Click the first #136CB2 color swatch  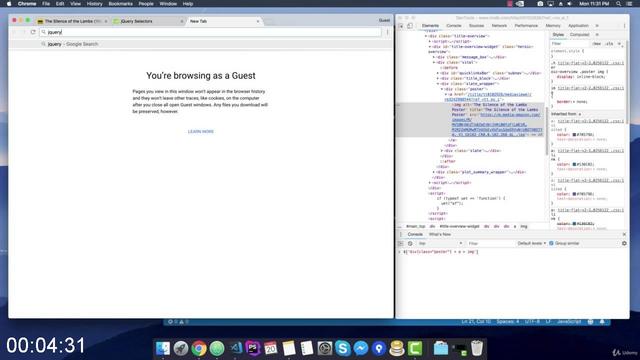click(x=574, y=164)
